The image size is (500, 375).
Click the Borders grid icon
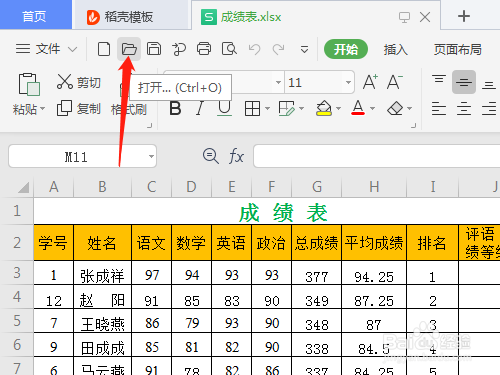click(x=252, y=109)
